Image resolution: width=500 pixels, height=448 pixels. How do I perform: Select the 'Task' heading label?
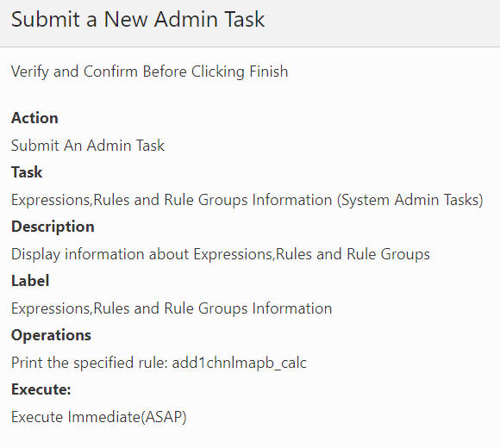[x=27, y=172]
